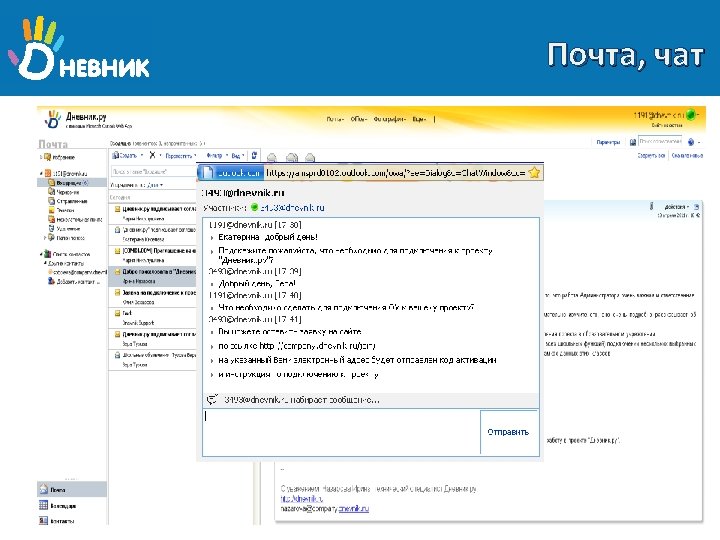Open the Sent (Отправленные) folder icon
The width and height of the screenshot is (720, 540).
pyautogui.click(x=51, y=201)
